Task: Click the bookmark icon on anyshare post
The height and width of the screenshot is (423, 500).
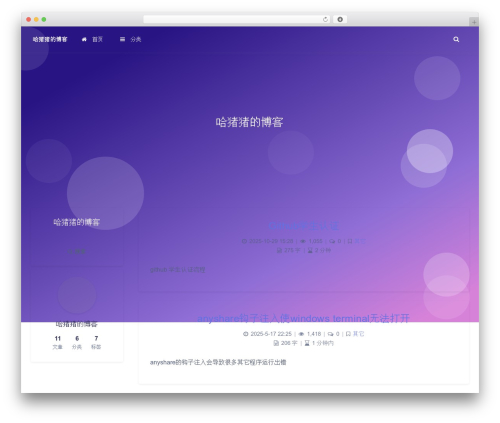Action: (348, 334)
